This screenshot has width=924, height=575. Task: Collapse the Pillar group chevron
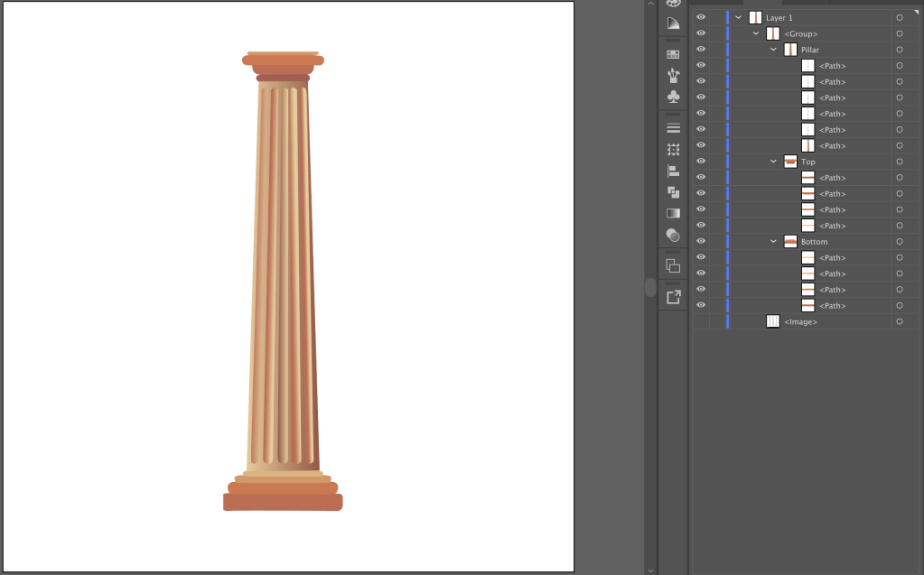(x=773, y=50)
